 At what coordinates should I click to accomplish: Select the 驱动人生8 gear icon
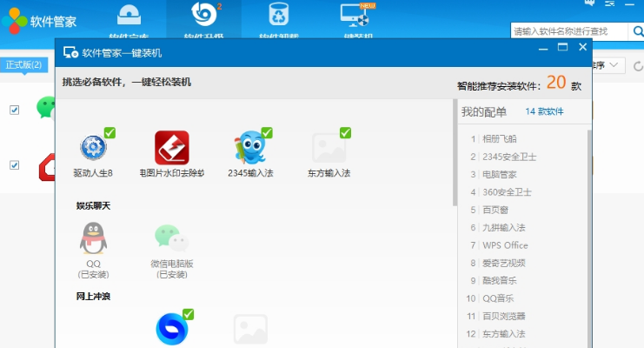92,149
